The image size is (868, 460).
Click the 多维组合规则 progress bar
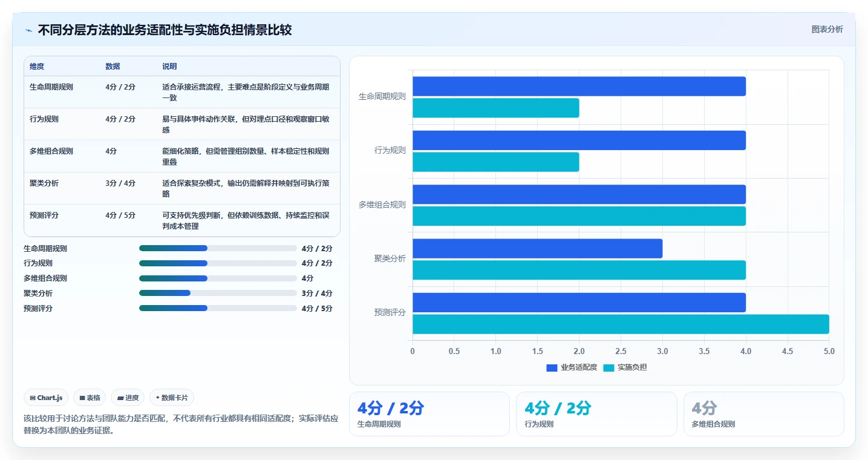(x=218, y=278)
